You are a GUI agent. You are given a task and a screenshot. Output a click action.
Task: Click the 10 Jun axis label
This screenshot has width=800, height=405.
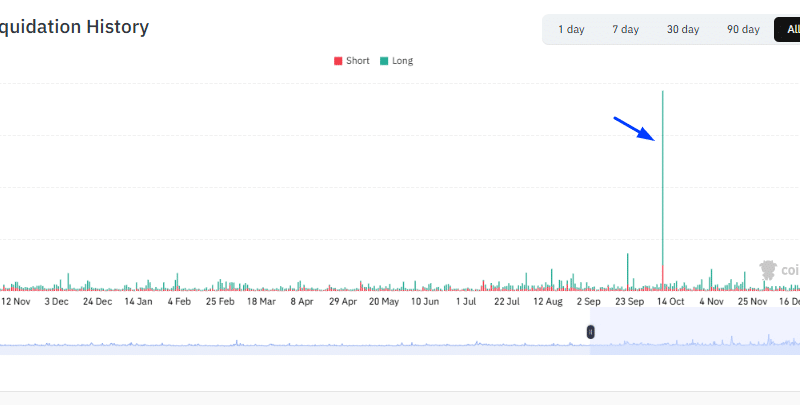[x=425, y=301]
